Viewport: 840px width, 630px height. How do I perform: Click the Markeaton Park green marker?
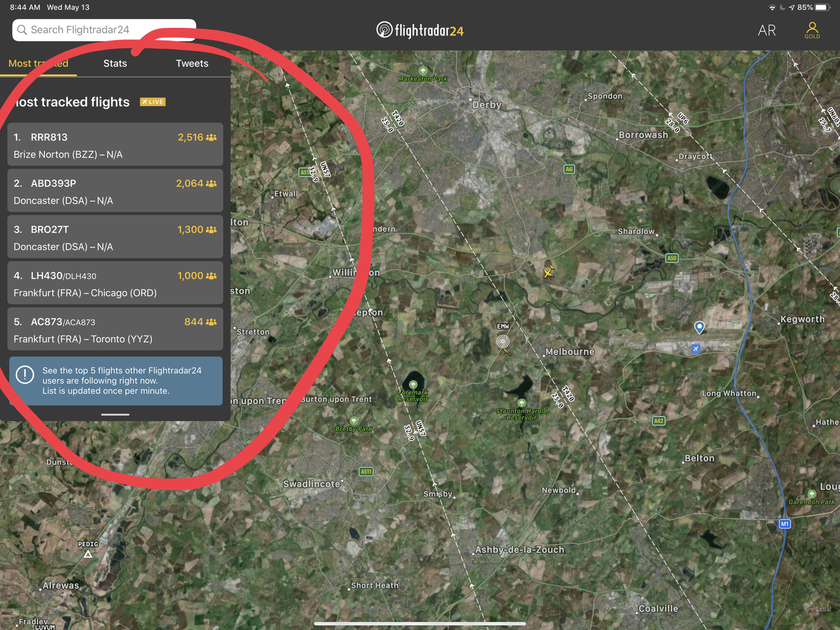coord(422,71)
